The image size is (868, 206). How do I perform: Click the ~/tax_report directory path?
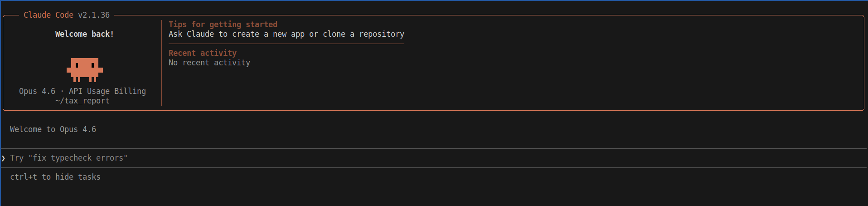click(x=82, y=101)
